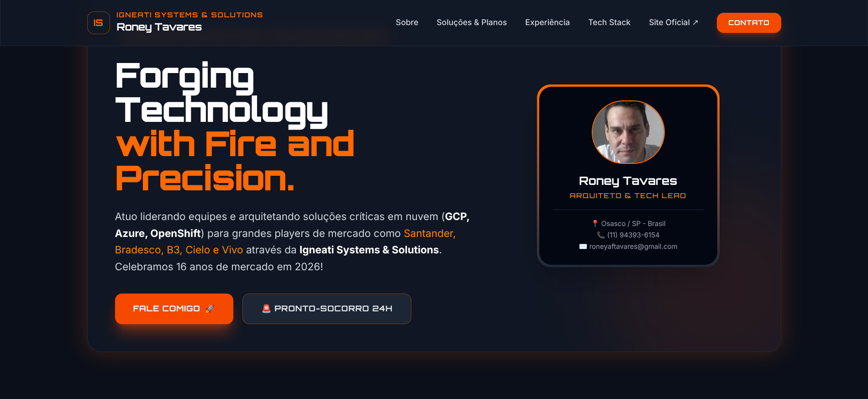Image resolution: width=868 pixels, height=399 pixels.
Task: Click Roney Tavares profile photo
Action: (628, 132)
